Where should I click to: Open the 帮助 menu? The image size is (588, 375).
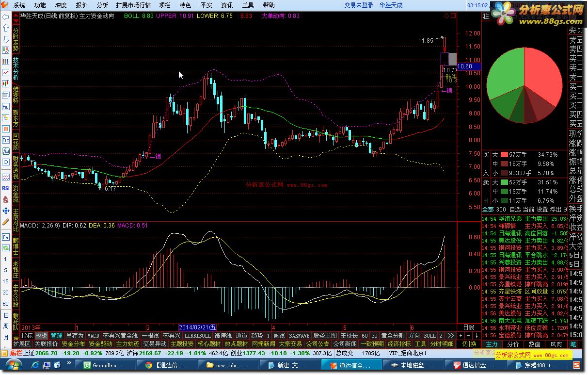tap(269, 5)
